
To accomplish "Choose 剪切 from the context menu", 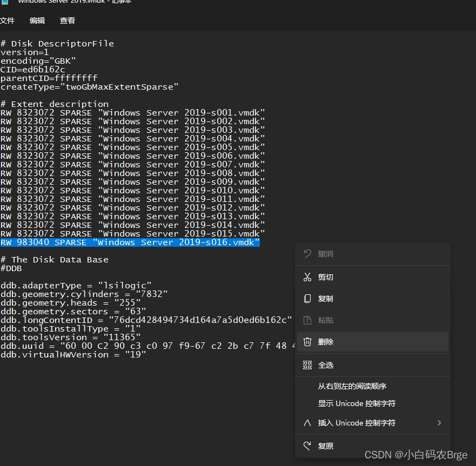I will (373, 277).
